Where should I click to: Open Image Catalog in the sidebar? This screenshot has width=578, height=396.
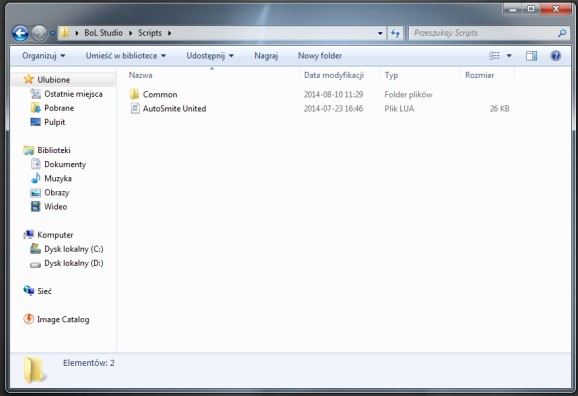(x=63, y=319)
